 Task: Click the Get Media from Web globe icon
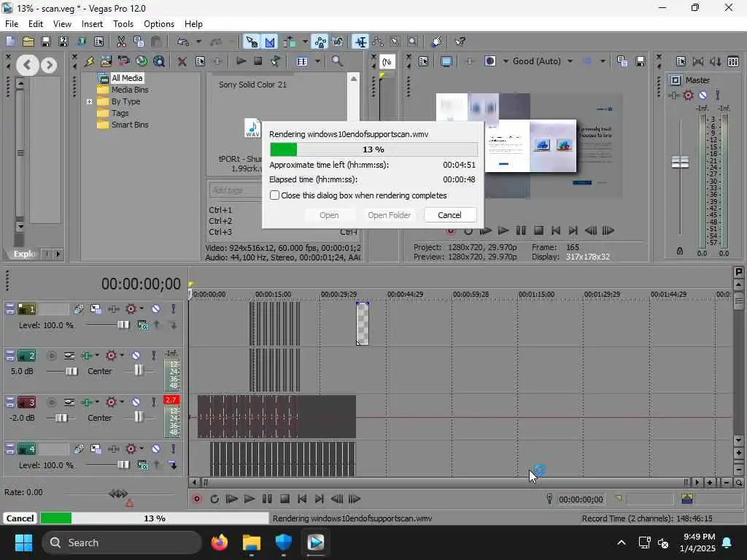click(x=142, y=61)
